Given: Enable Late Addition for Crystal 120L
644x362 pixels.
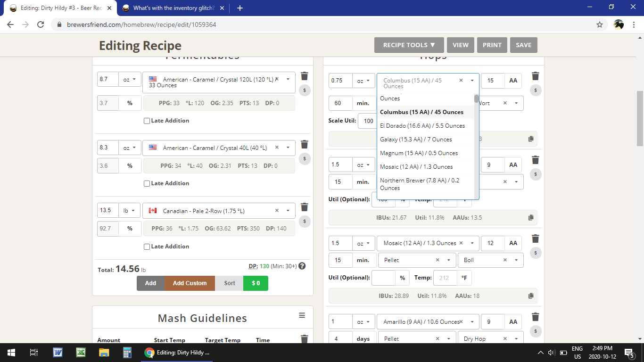Looking at the screenshot, I should click(x=147, y=121).
